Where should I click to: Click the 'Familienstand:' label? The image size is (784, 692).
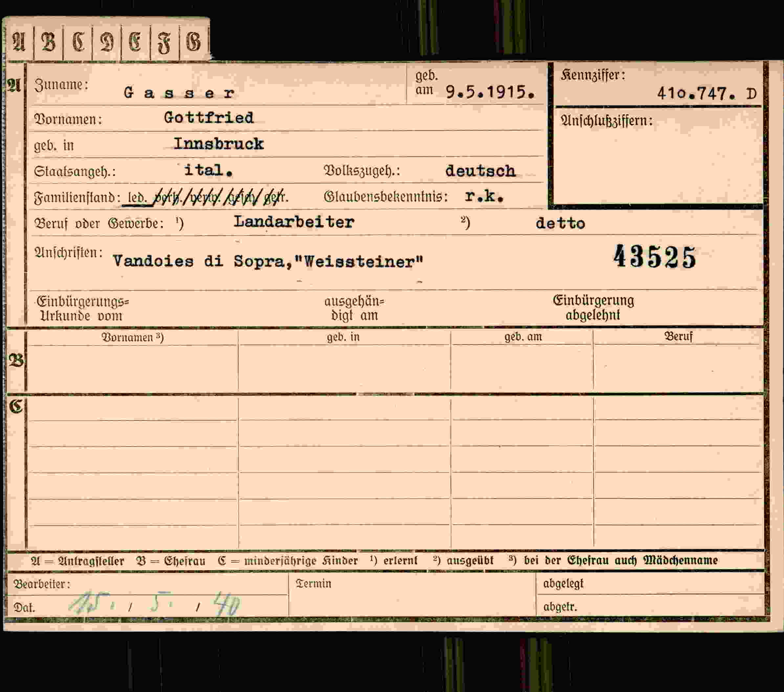tap(77, 198)
